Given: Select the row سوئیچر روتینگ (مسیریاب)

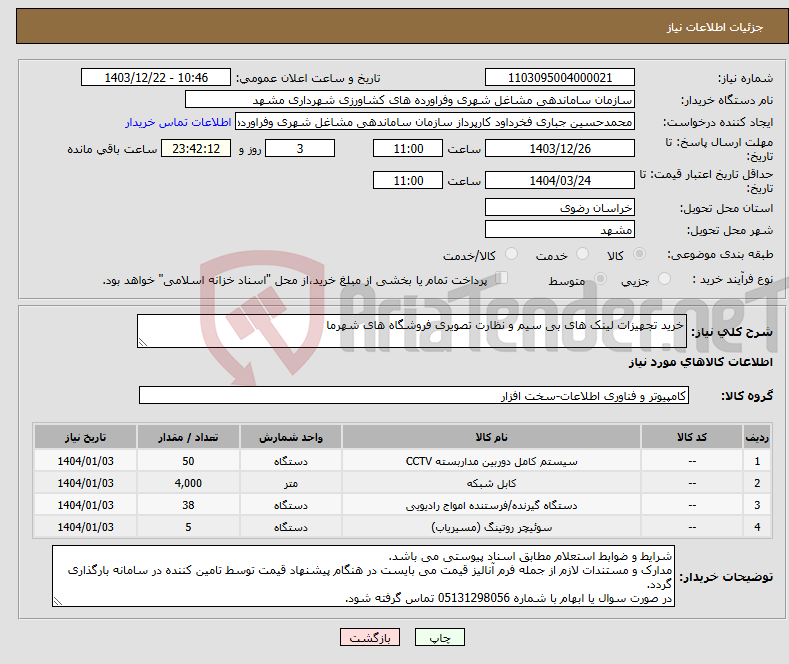Looking at the screenshot, I should tap(403, 527).
